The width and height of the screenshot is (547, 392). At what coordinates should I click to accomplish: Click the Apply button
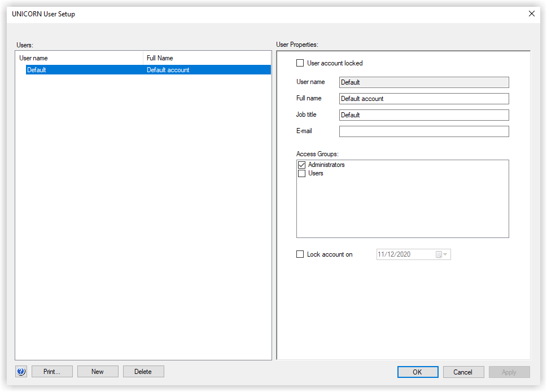coord(509,372)
